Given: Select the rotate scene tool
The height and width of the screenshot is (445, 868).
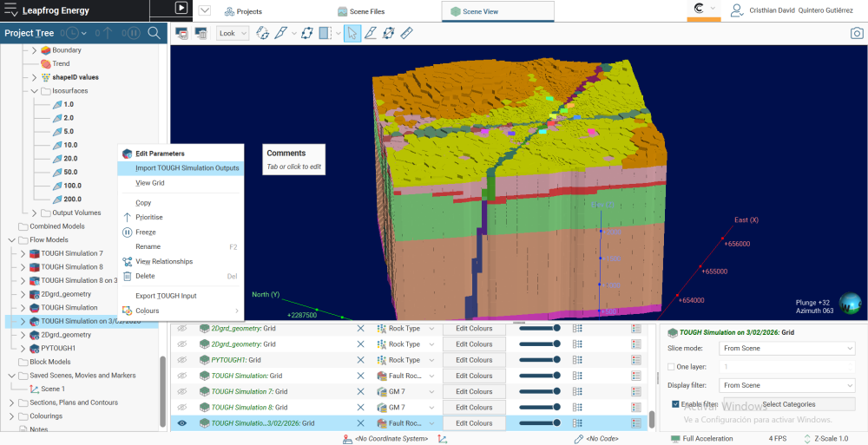Looking at the screenshot, I should (262, 33).
